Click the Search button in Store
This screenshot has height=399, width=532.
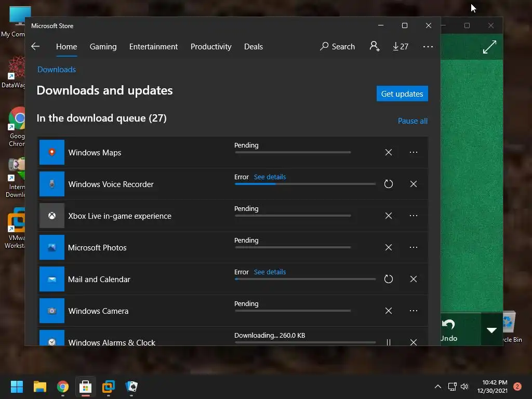(337, 46)
